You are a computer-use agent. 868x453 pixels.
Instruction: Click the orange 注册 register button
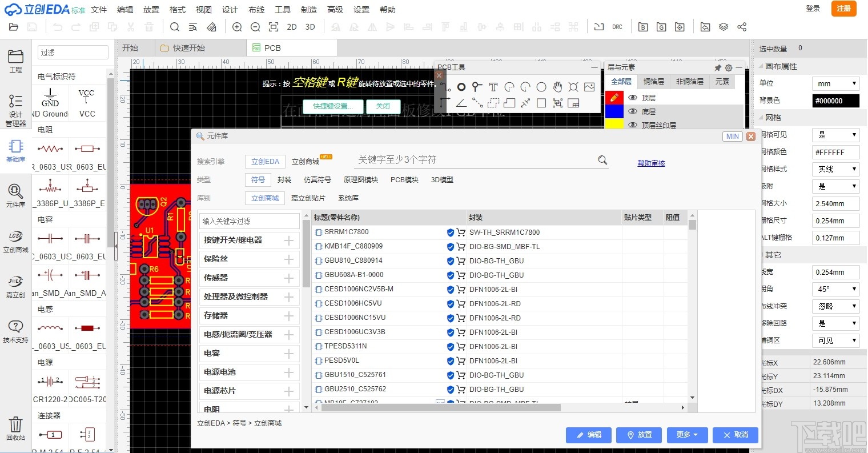(x=844, y=9)
